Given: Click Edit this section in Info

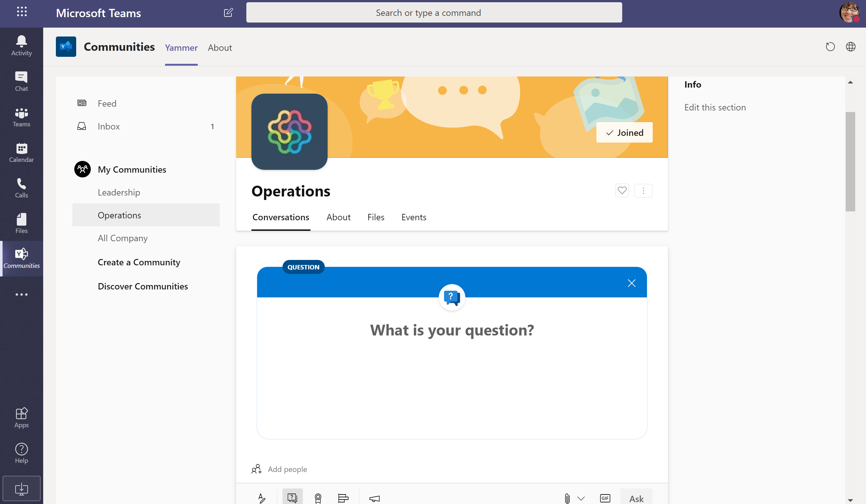Looking at the screenshot, I should pos(715,107).
